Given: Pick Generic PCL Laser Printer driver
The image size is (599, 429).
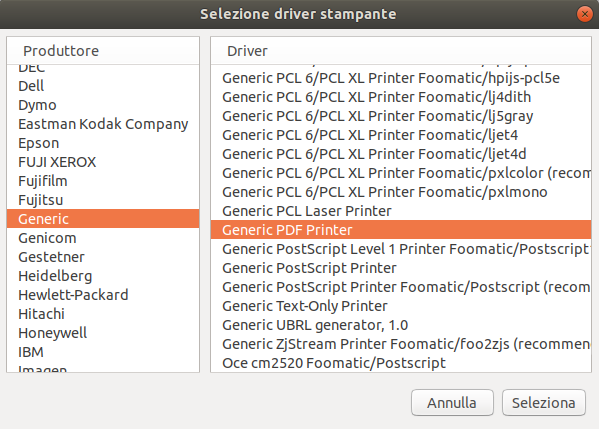Looking at the screenshot, I should tap(401, 211).
